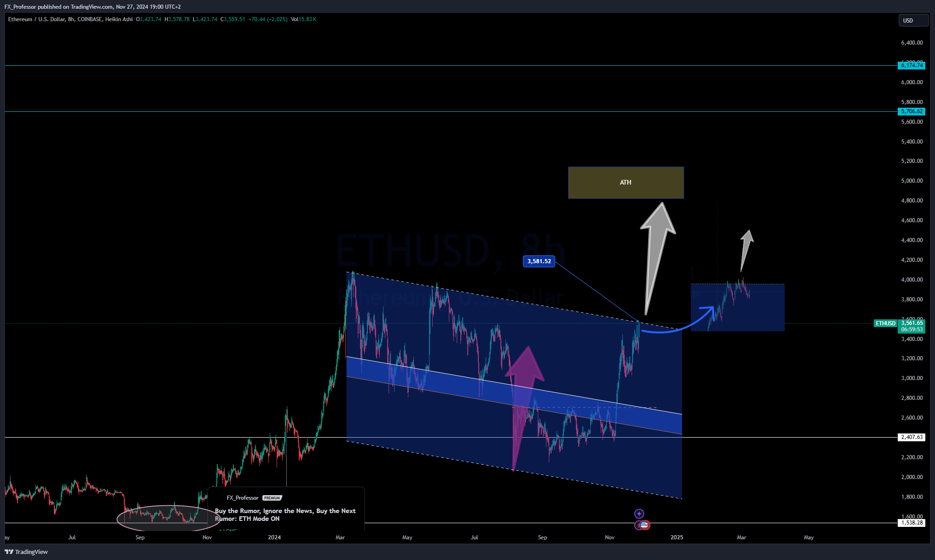Click the 6,400.00 price axis label
Image resolution: width=935 pixels, height=560 pixels.
[x=912, y=43]
